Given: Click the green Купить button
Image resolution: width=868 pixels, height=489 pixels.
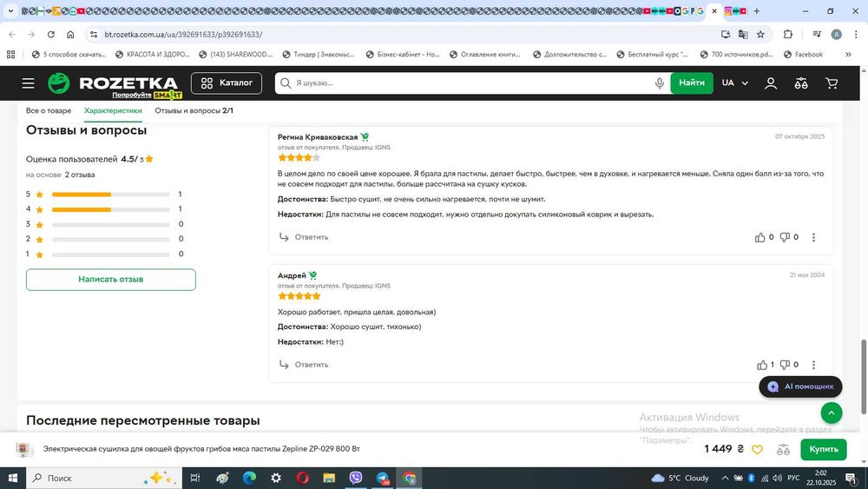Looking at the screenshot, I should (x=823, y=449).
